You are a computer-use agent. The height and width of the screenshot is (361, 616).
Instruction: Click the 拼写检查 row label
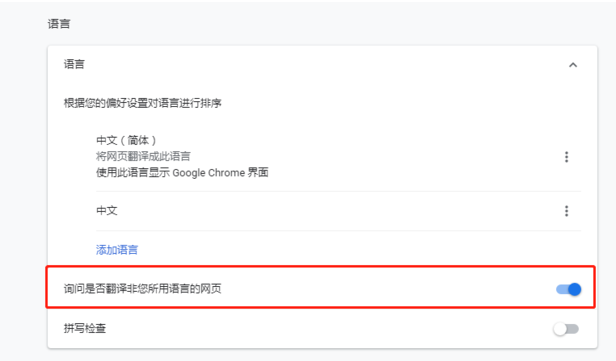(85, 328)
